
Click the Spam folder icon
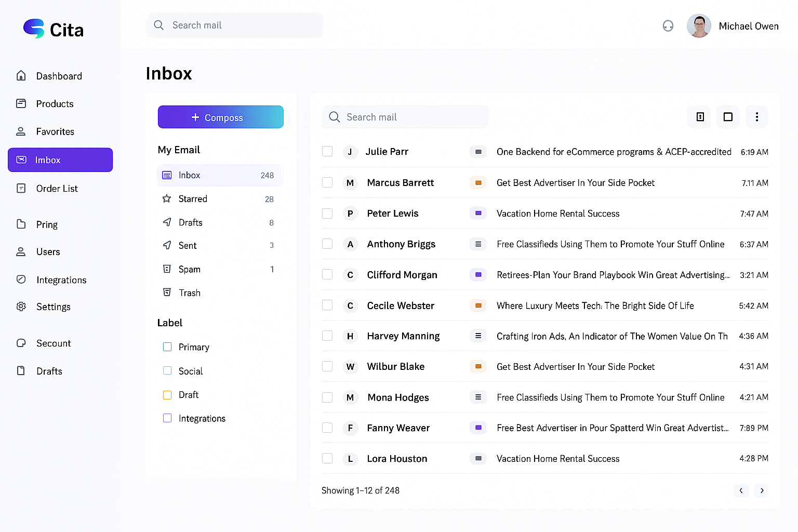pyautogui.click(x=167, y=269)
